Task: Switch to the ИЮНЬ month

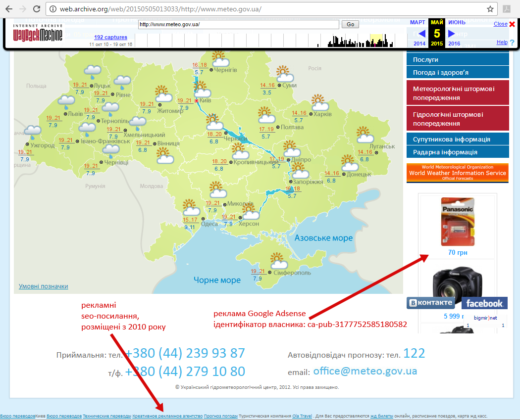Action: 455,22
